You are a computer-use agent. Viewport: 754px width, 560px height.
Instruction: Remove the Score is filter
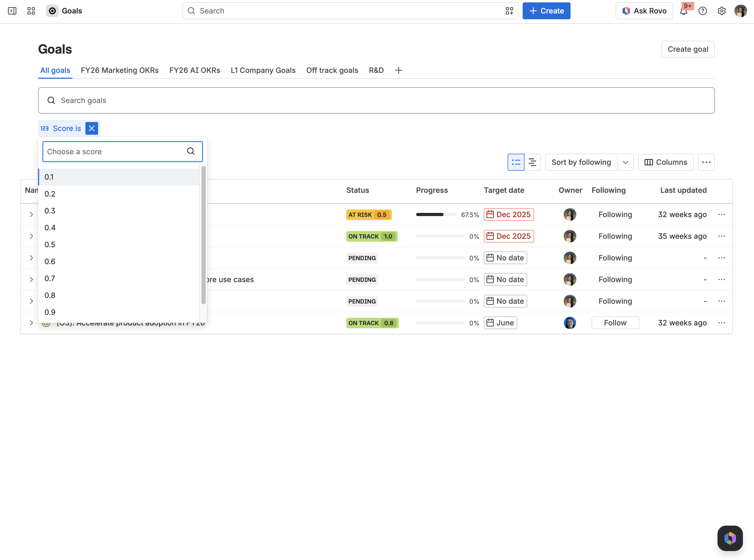pos(91,128)
